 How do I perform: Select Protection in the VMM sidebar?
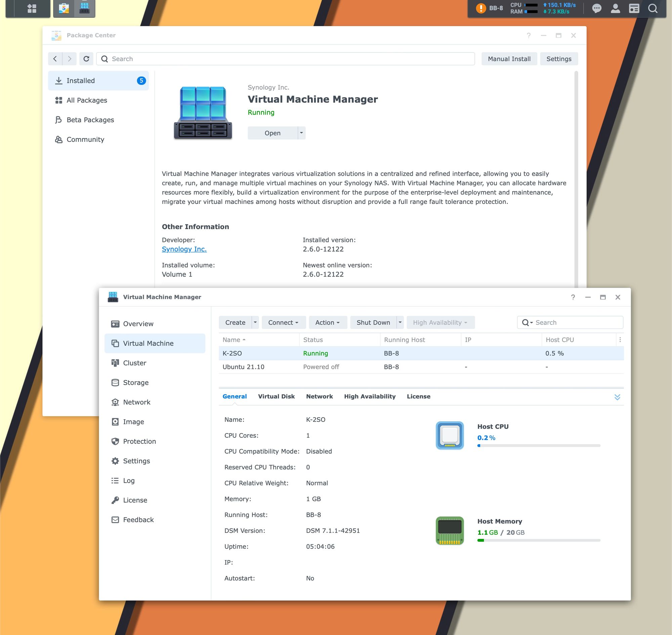pos(139,441)
